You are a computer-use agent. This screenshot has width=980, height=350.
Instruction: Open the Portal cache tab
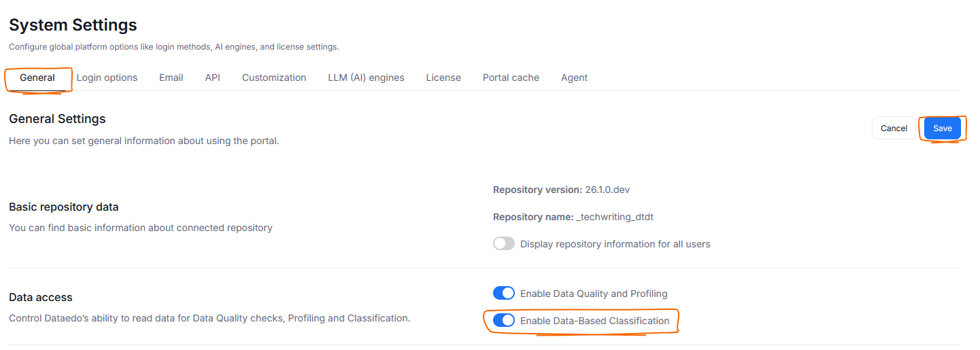tap(511, 77)
